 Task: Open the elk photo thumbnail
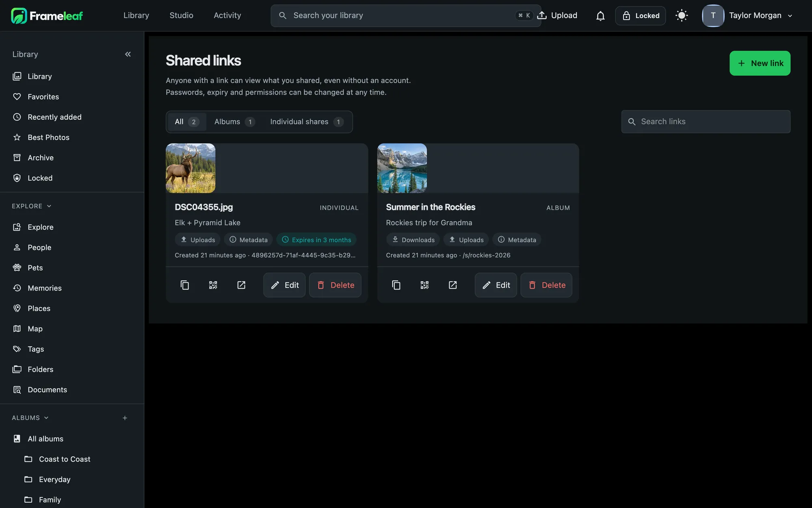[191, 168]
